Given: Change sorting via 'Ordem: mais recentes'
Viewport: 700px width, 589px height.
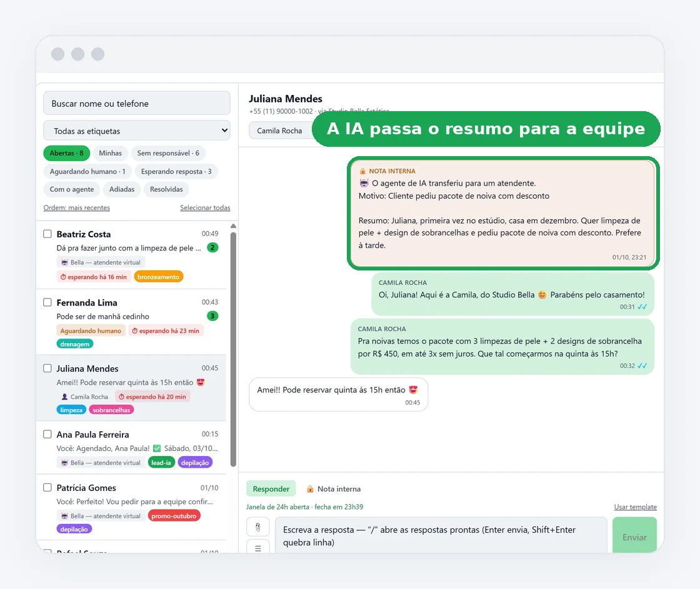Looking at the screenshot, I should 76,207.
